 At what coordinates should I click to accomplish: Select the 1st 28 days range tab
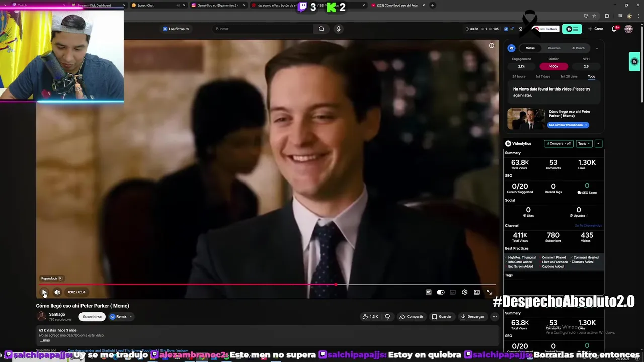[x=569, y=77]
